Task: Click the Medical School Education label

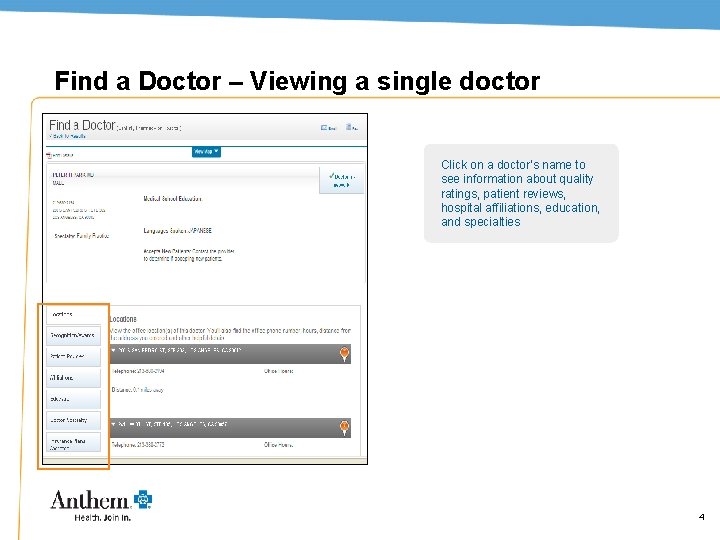Action: 173,199
